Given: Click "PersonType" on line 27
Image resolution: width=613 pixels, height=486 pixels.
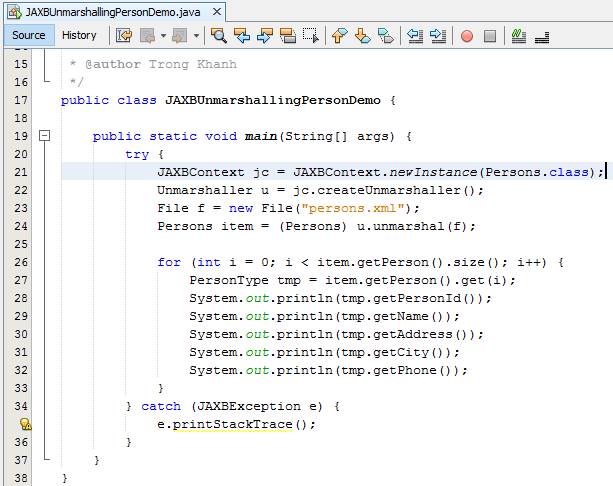Looking at the screenshot, I should (x=229, y=280).
